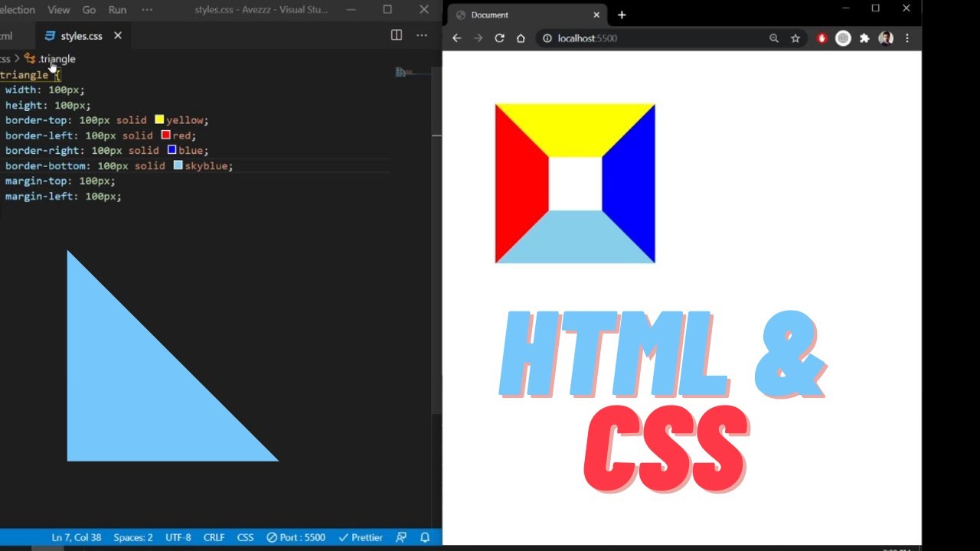Open the View menu
This screenshot has width=980, height=551.
tap(58, 10)
